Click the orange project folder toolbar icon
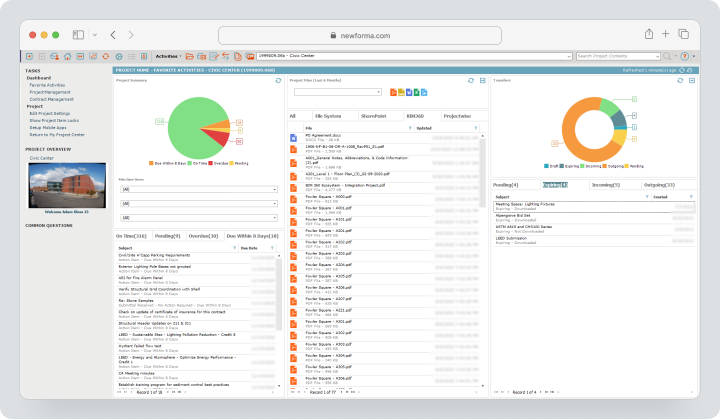The height and width of the screenshot is (419, 720). click(189, 57)
